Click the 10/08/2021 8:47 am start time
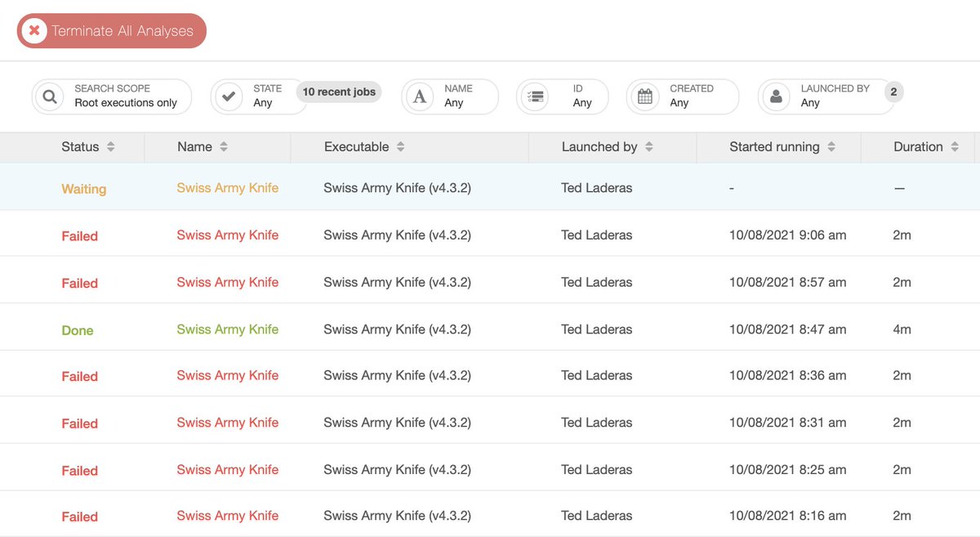This screenshot has height=537, width=980. (788, 330)
